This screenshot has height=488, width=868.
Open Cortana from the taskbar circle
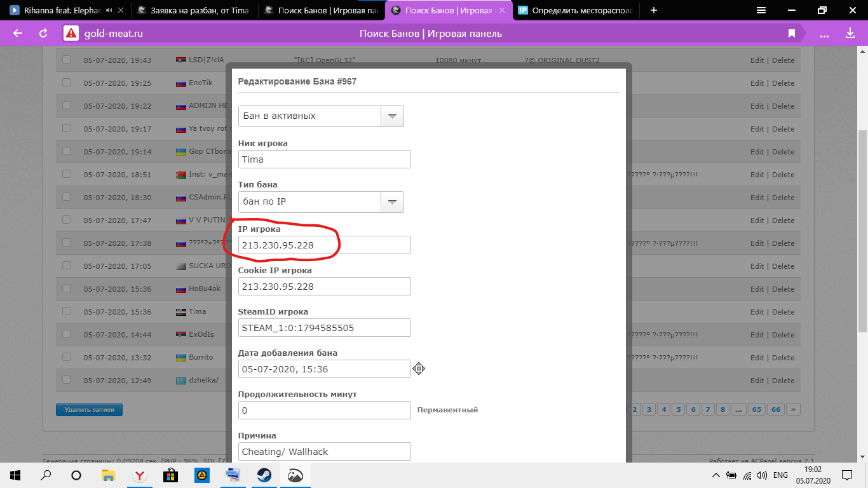tap(76, 475)
